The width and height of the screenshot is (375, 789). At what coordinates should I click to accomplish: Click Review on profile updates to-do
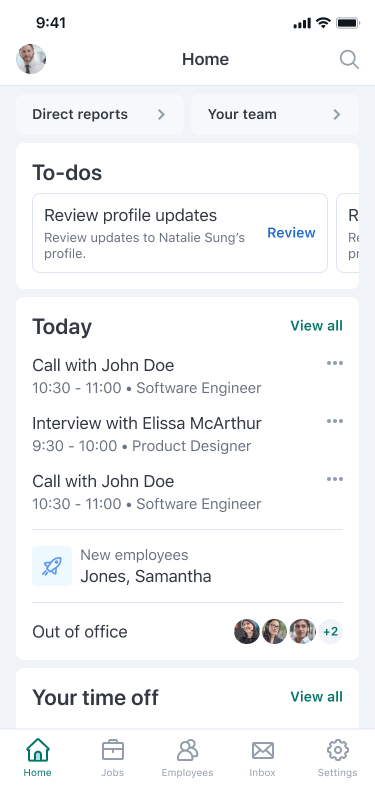tap(291, 232)
